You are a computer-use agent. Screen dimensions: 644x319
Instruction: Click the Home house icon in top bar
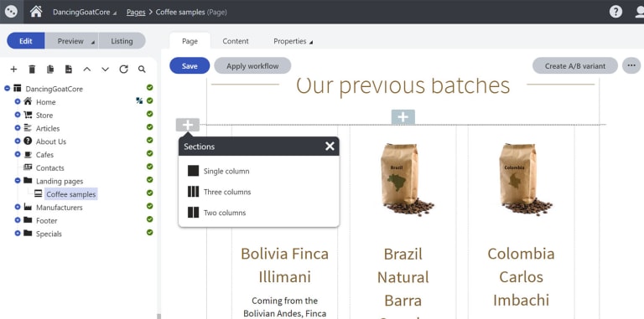click(36, 12)
